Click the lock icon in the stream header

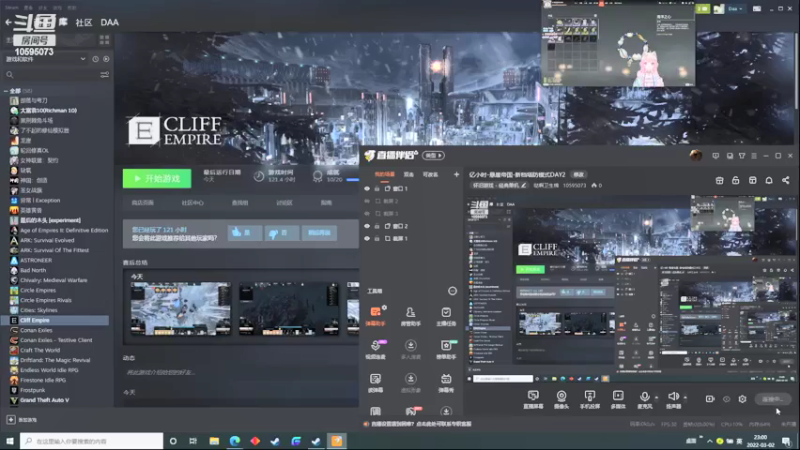coord(736,180)
